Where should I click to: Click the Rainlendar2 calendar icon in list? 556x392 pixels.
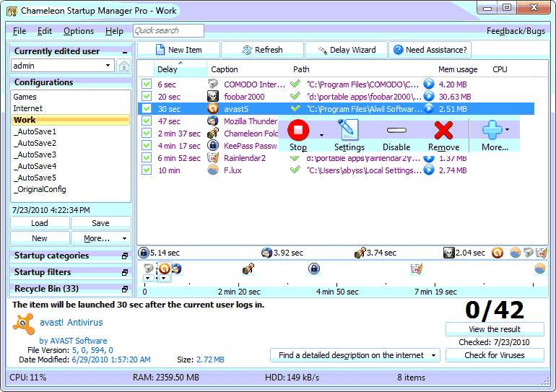(213, 157)
